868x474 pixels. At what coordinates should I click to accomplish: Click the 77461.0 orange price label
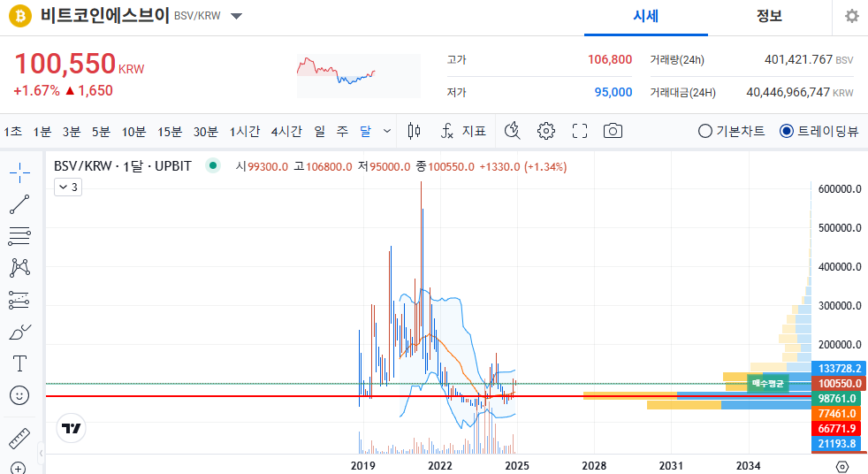tap(838, 413)
